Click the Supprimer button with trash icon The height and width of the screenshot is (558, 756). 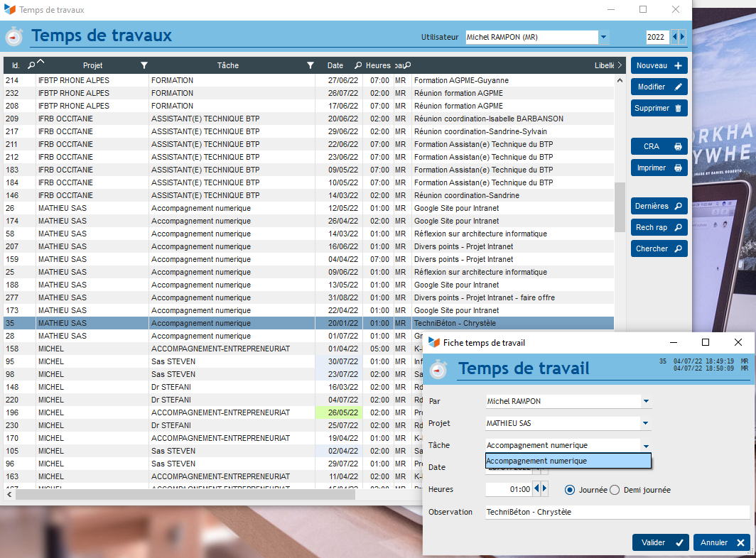(659, 108)
